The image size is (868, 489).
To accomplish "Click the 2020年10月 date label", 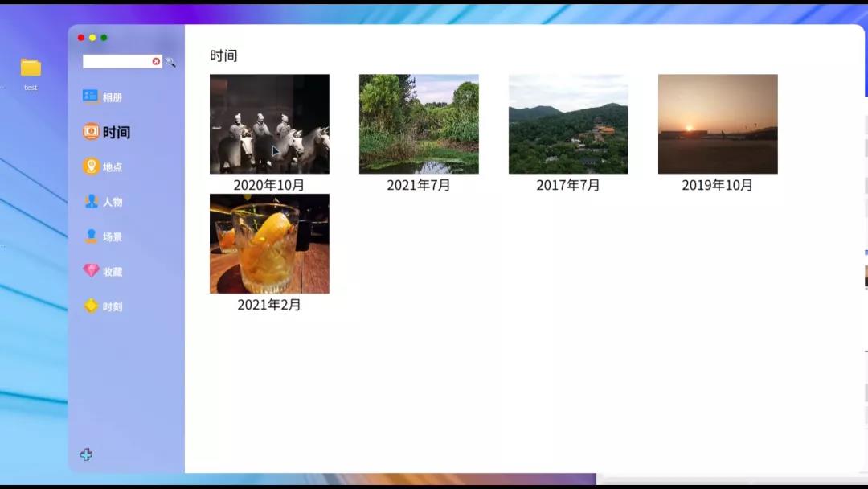I will [x=269, y=185].
